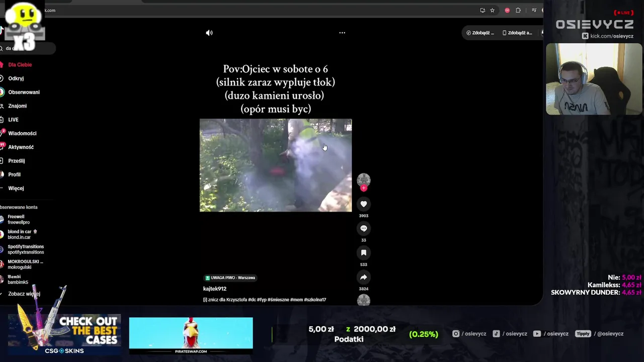Mute the video with the speaker icon

point(209,33)
